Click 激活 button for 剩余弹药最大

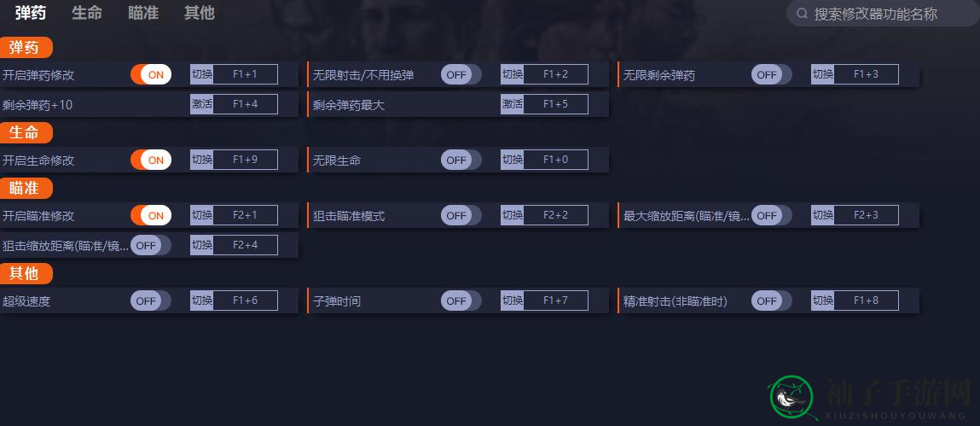(512, 104)
